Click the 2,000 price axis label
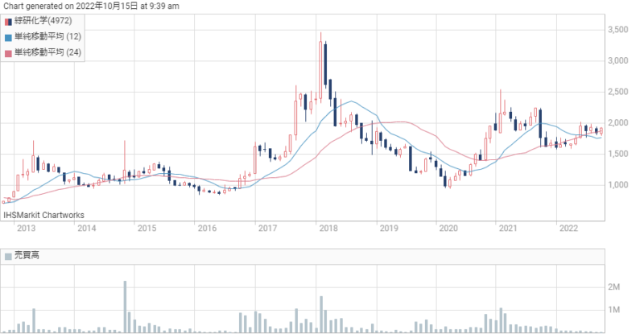The width and height of the screenshot is (644, 334). (618, 123)
